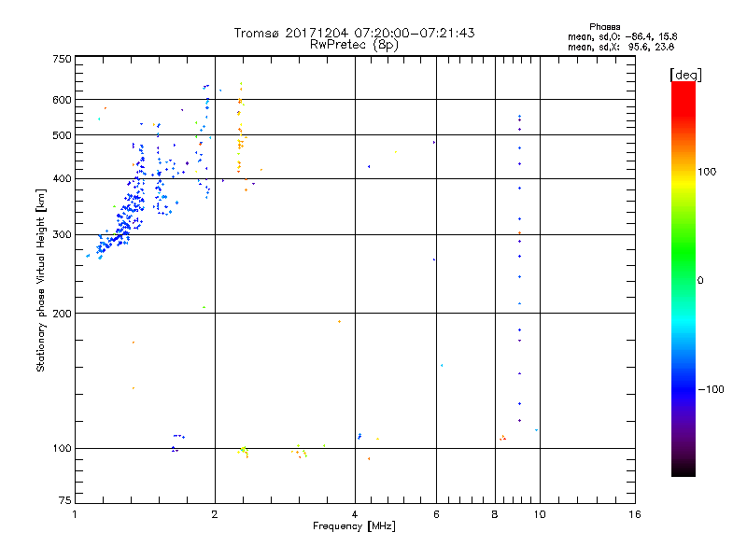This screenshot has height=560, width=747.
Task: Click the '750' height axis tick label
Action: [62, 59]
